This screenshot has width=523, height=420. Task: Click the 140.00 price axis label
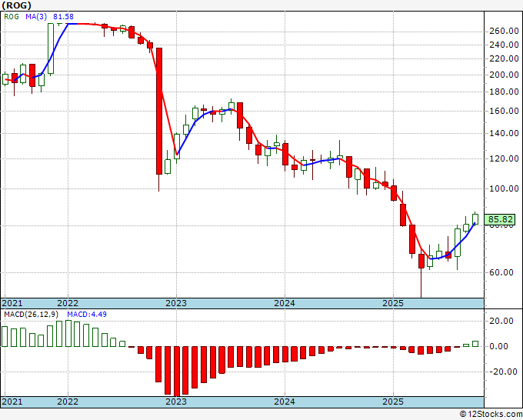coord(504,133)
